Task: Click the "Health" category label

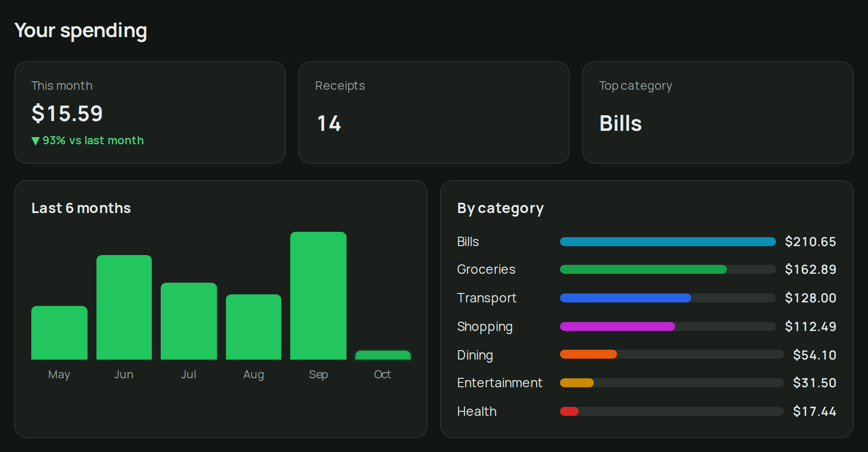Action: coord(477,411)
